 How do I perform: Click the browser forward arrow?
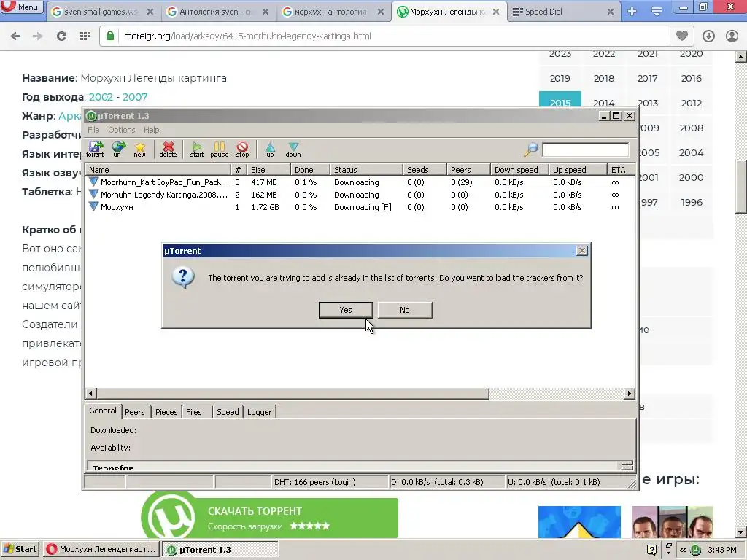(38, 36)
